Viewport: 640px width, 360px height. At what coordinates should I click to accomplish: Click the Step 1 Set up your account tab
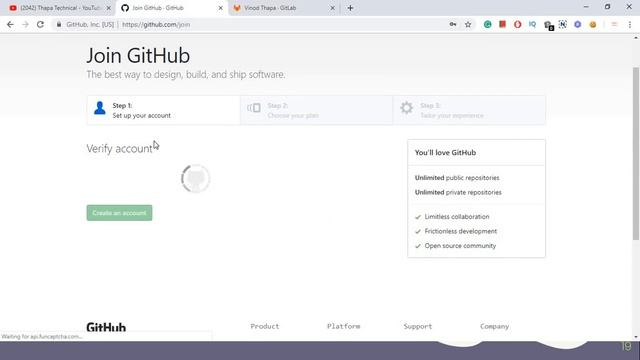tap(163, 110)
